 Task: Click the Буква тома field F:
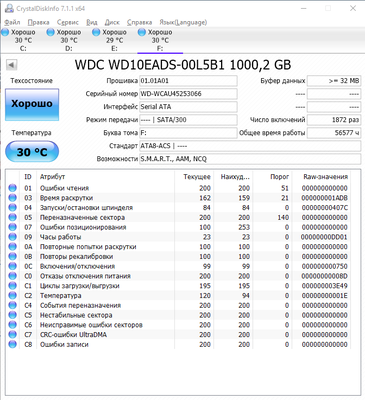tap(188, 133)
